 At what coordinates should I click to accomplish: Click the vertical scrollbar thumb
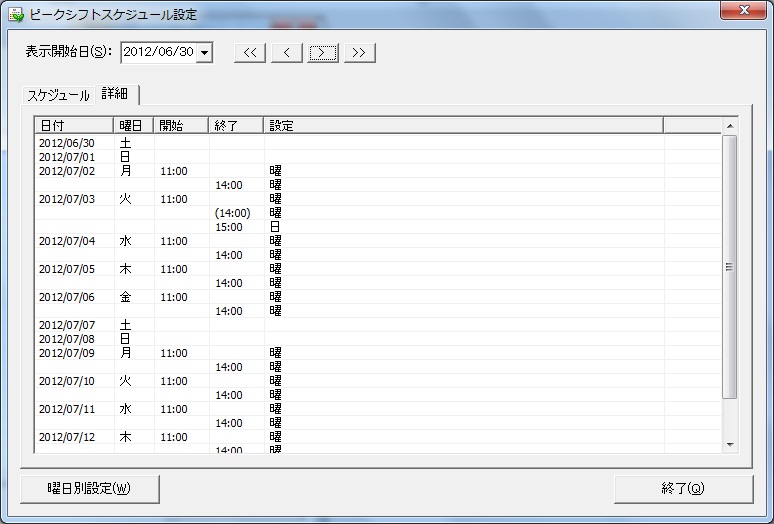tap(730, 267)
